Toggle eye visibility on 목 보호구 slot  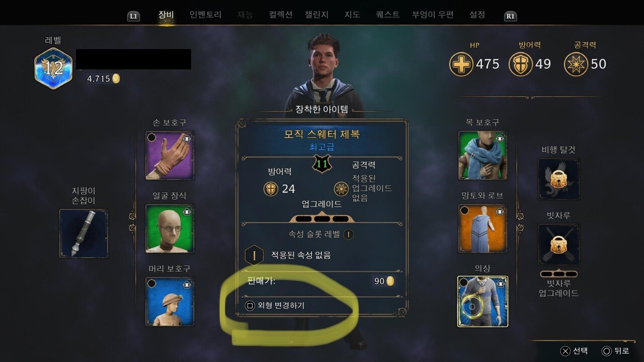(500, 138)
